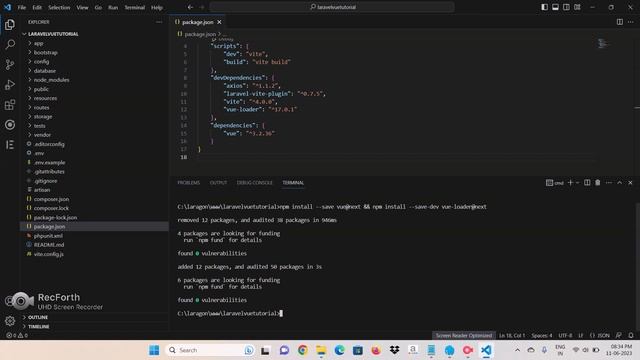Image resolution: width=640 pixels, height=360 pixels.
Task: Click the Kill Terminal trash icon
Action: point(598,182)
